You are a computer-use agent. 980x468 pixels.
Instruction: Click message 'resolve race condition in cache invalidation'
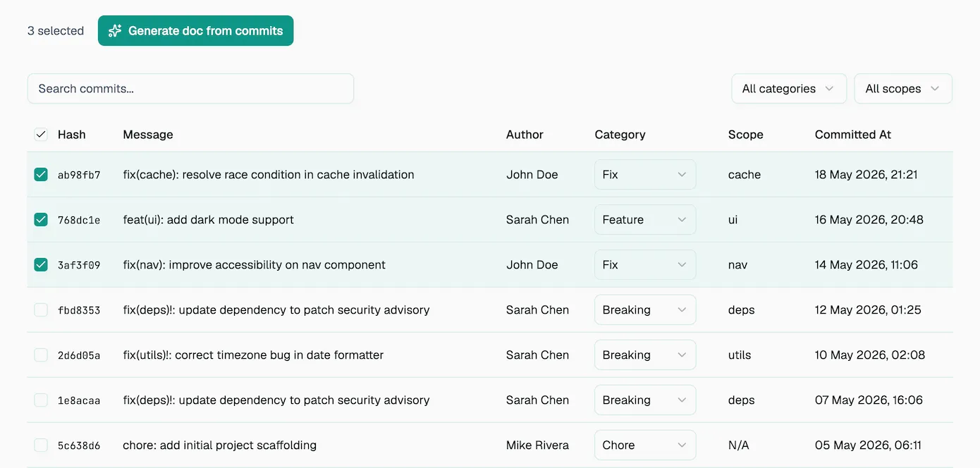[298, 175]
